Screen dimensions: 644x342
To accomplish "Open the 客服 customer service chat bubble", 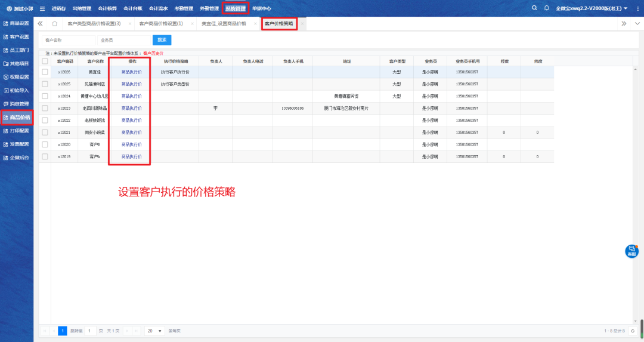I will [x=631, y=251].
